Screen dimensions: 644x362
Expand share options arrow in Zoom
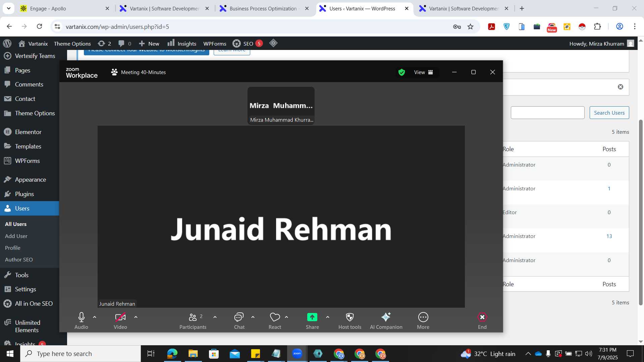(x=328, y=317)
